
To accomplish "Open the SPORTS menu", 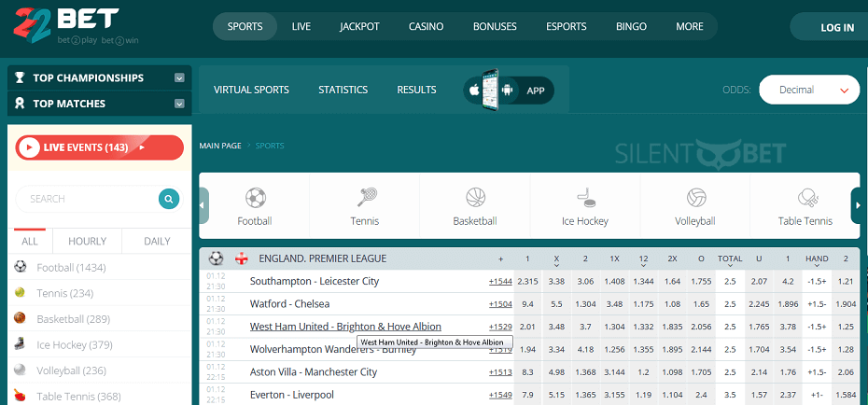I will [x=245, y=26].
